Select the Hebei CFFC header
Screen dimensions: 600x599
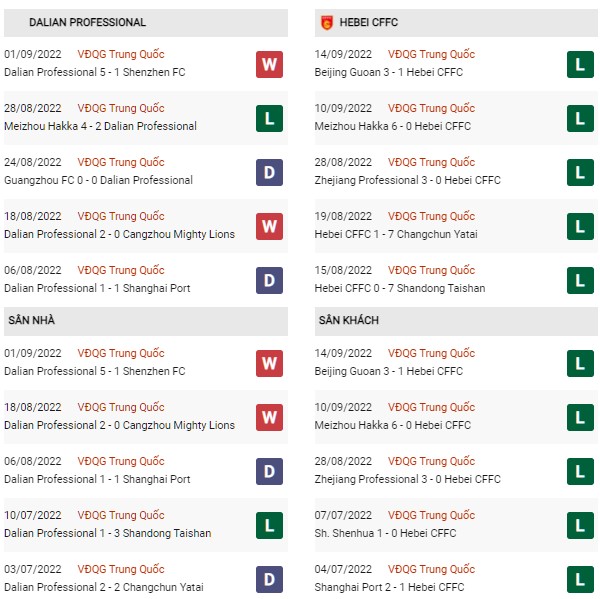456,23
